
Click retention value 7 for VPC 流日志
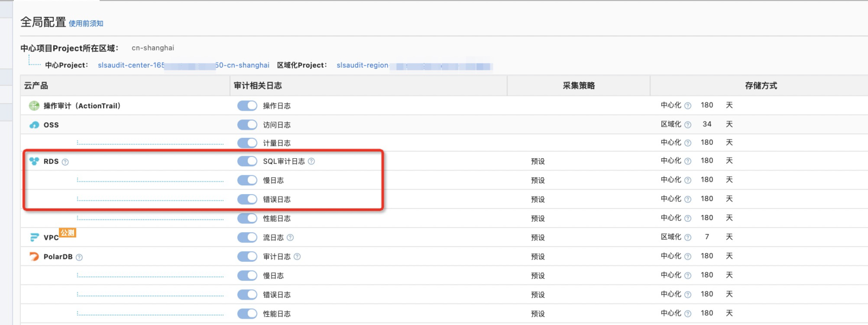click(x=707, y=237)
